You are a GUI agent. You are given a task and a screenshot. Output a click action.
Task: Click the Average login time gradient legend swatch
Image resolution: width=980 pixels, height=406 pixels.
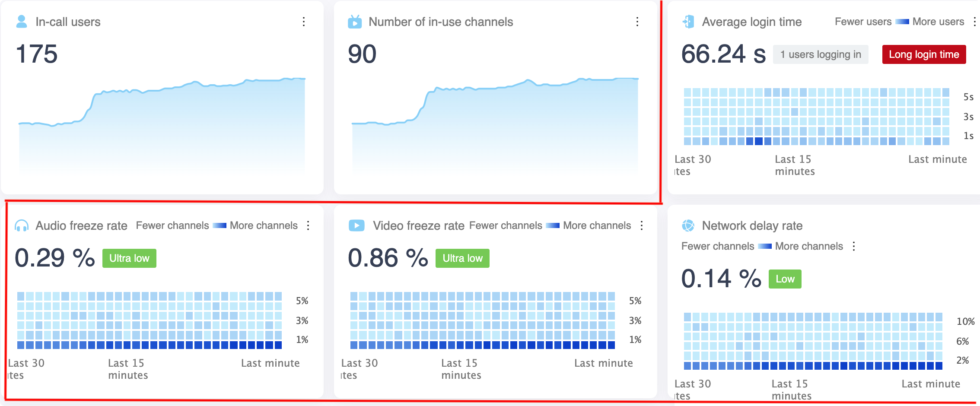tap(902, 22)
